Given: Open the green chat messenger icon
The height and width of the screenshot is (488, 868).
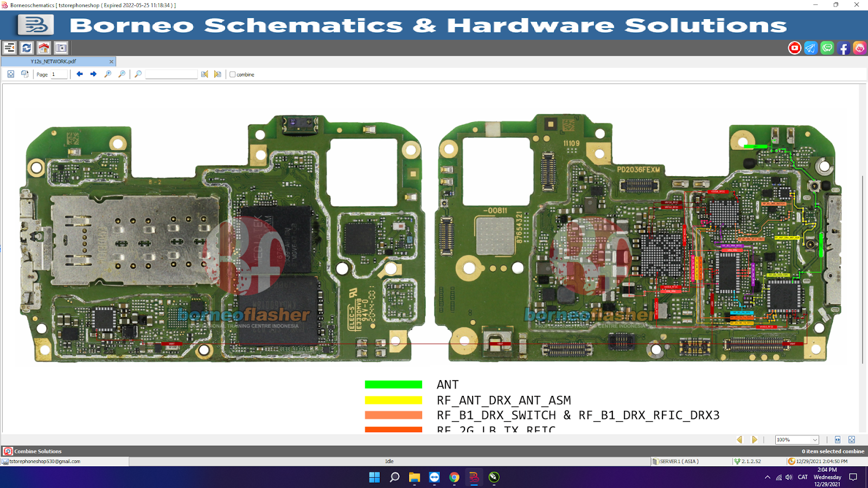Looking at the screenshot, I should 827,48.
